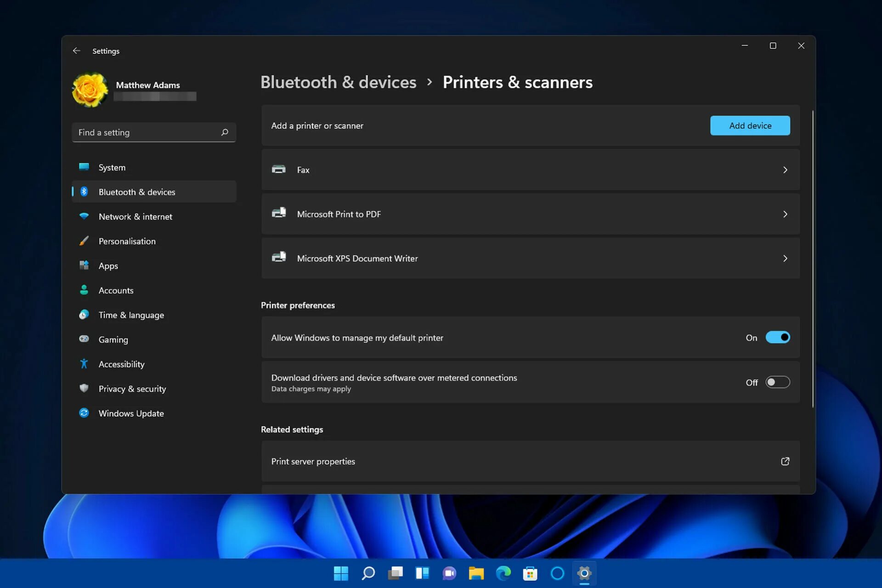Click Matthew Adams profile picture
Viewport: 882px width, 588px height.
(x=90, y=90)
